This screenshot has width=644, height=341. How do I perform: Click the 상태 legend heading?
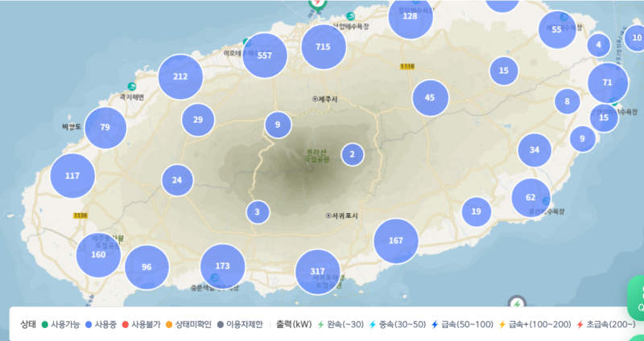tap(28, 324)
